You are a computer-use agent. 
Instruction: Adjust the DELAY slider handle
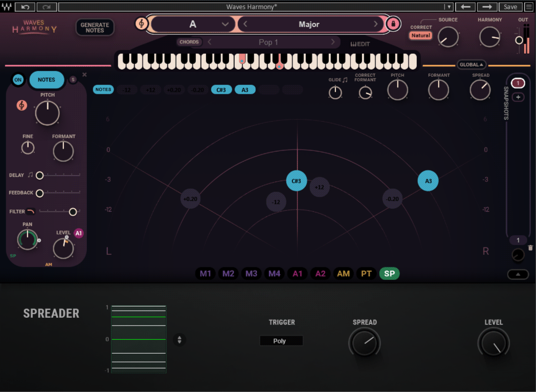(x=40, y=176)
